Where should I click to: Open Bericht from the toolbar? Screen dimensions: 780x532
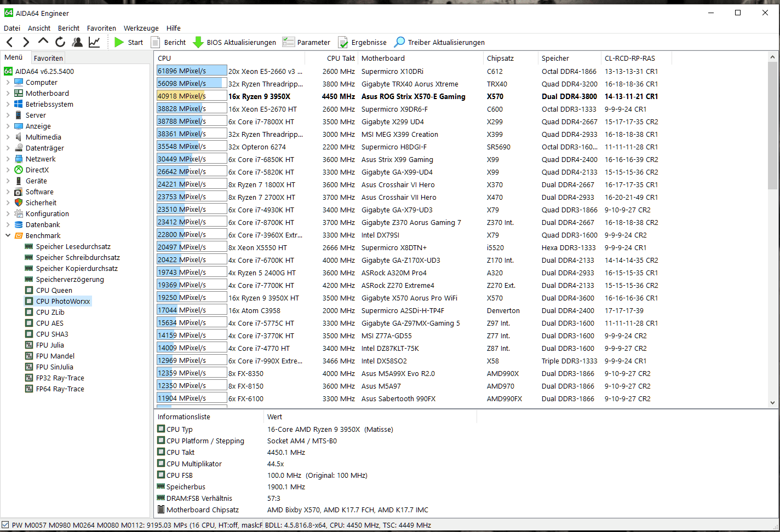(169, 42)
